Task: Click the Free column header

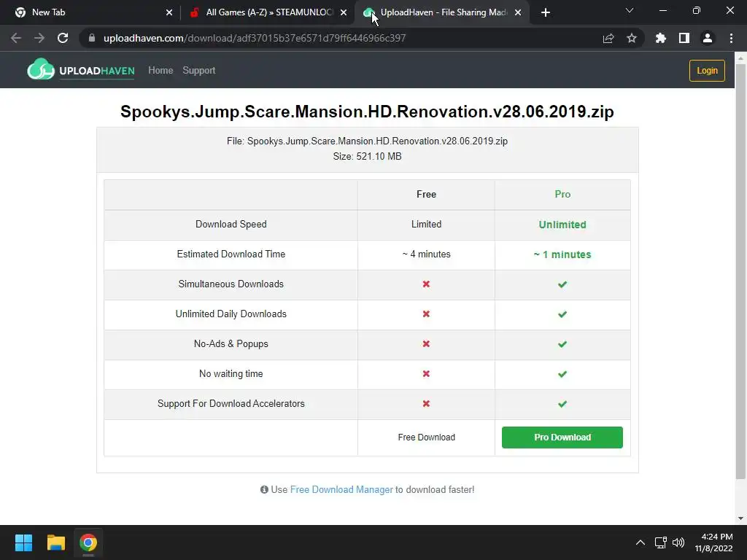Action: pos(426,194)
